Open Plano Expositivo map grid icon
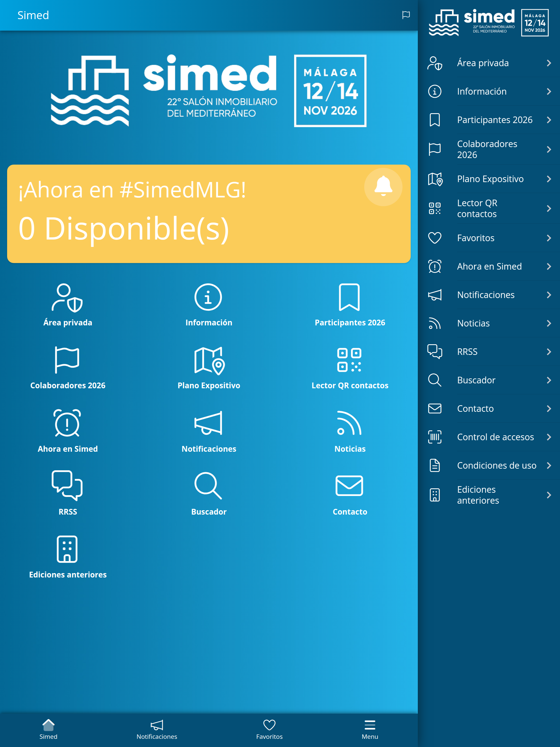The width and height of the screenshot is (560, 747). coord(209,361)
